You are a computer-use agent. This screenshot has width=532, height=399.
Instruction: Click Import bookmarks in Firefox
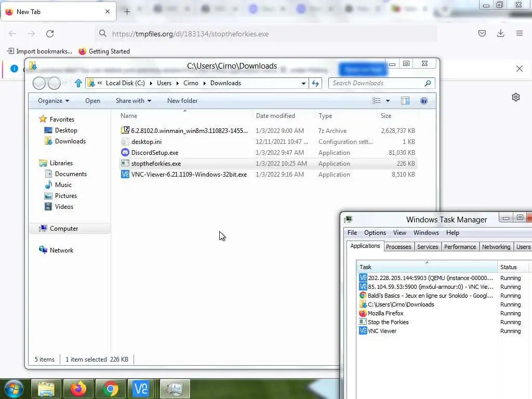(39, 51)
